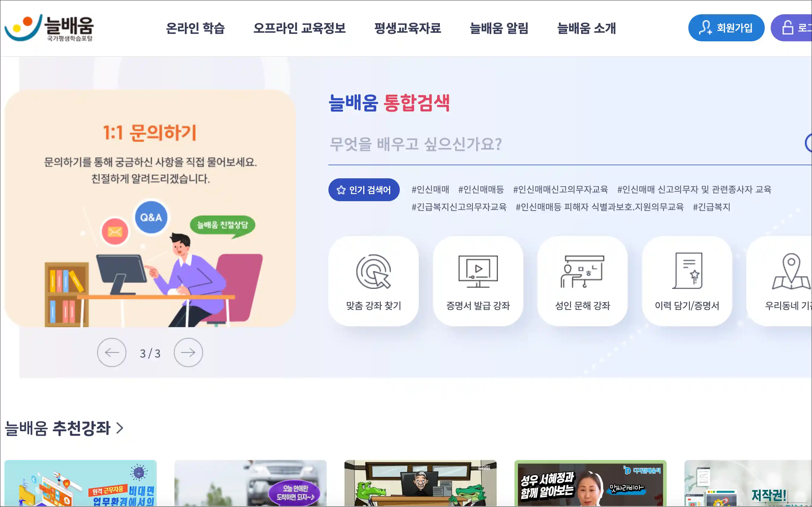Screen dimensions: 812x507
Task: Open the 우리동네 map pin icon
Action: pyautogui.click(x=791, y=271)
